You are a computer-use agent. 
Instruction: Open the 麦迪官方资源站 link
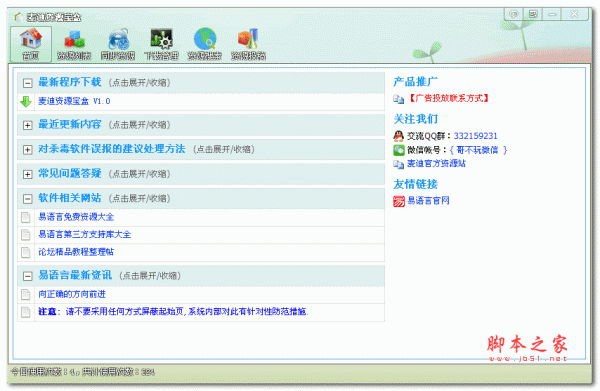(x=436, y=164)
